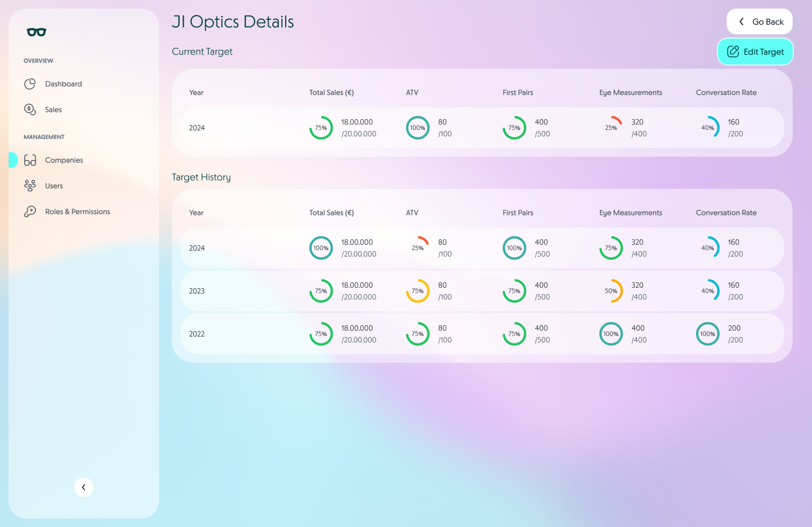Click Current Target ATV 100% progress ring
Viewport: 812px width, 527px height.
click(418, 128)
